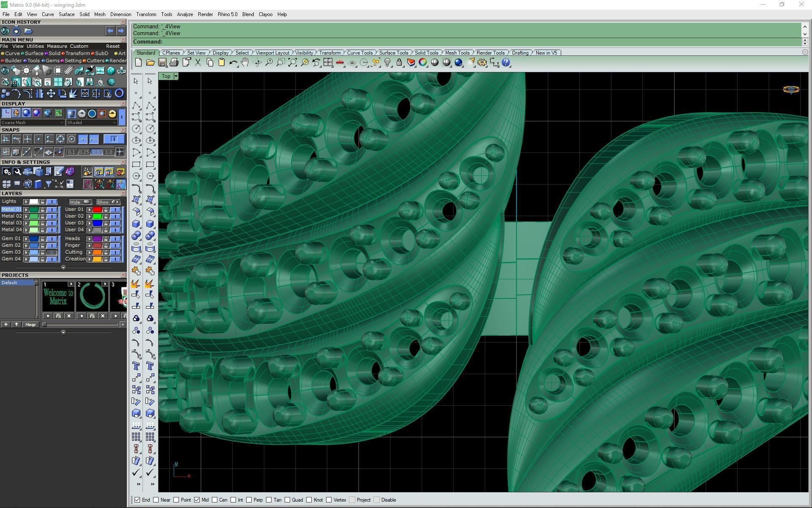Toggle the lock for User 01 layer
Image resolution: width=812 pixels, height=508 pixels.
(106, 210)
